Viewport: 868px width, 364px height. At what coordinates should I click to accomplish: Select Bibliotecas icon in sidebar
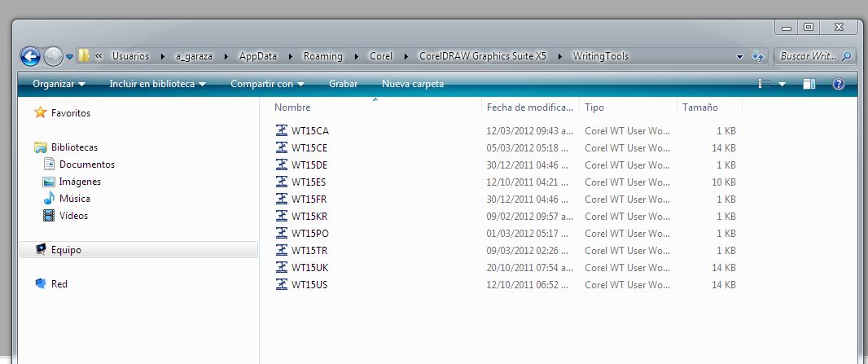41,147
